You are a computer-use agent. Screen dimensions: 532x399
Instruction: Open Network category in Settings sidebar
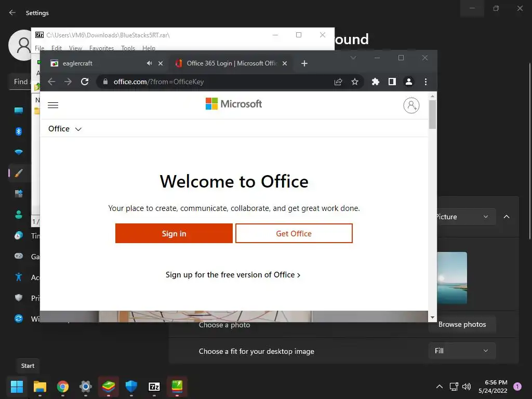[x=19, y=152]
